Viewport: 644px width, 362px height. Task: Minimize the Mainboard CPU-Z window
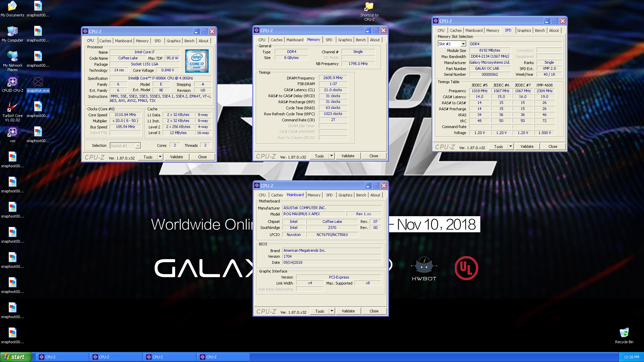coord(368,186)
